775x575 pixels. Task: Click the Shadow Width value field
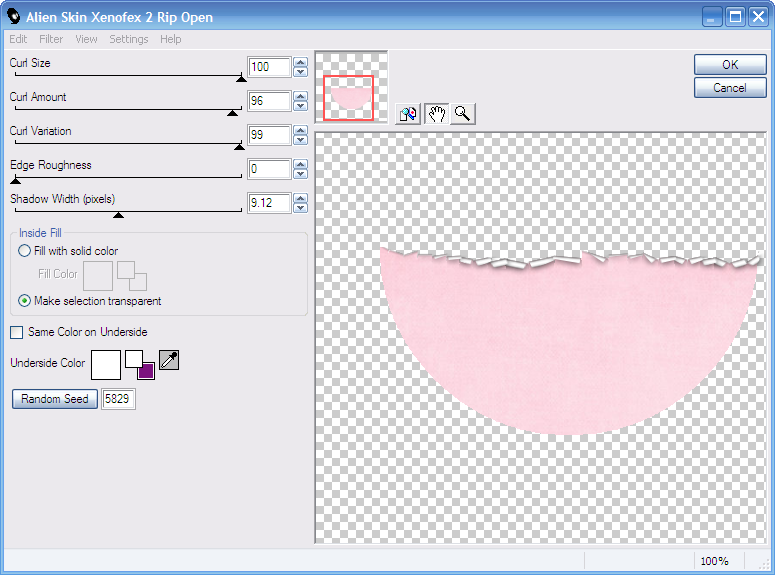(x=269, y=203)
